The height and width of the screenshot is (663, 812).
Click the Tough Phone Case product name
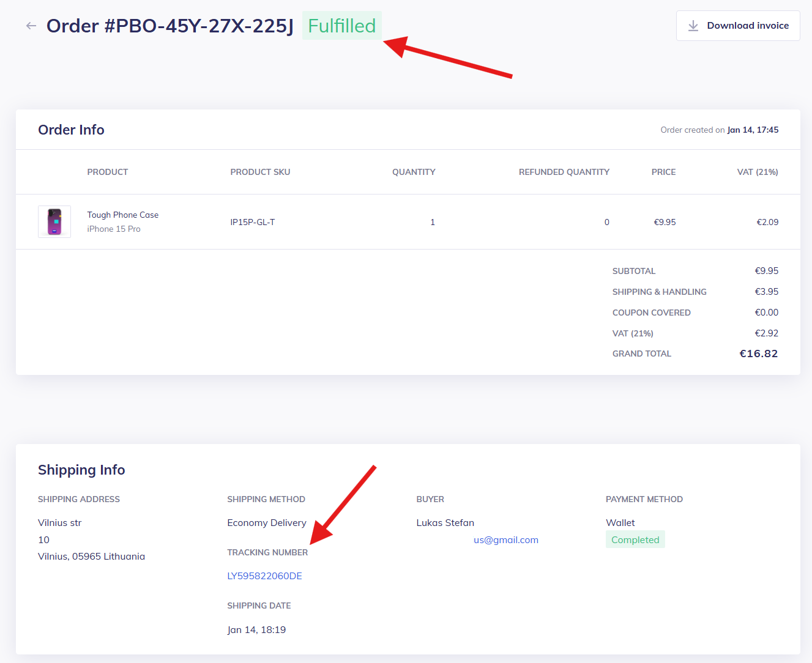[x=122, y=215]
